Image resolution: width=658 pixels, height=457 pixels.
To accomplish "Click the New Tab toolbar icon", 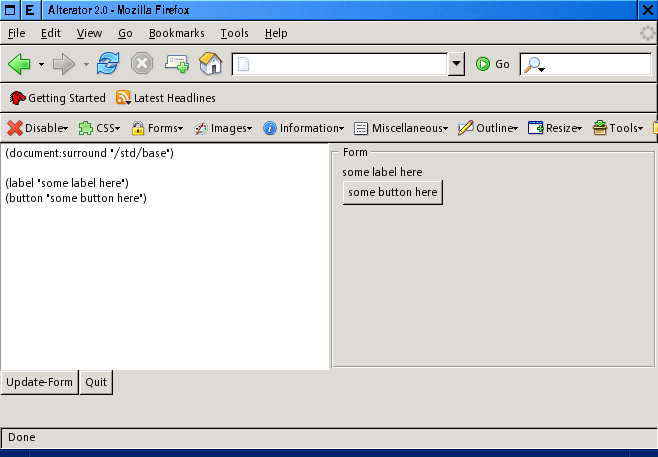I will (177, 64).
